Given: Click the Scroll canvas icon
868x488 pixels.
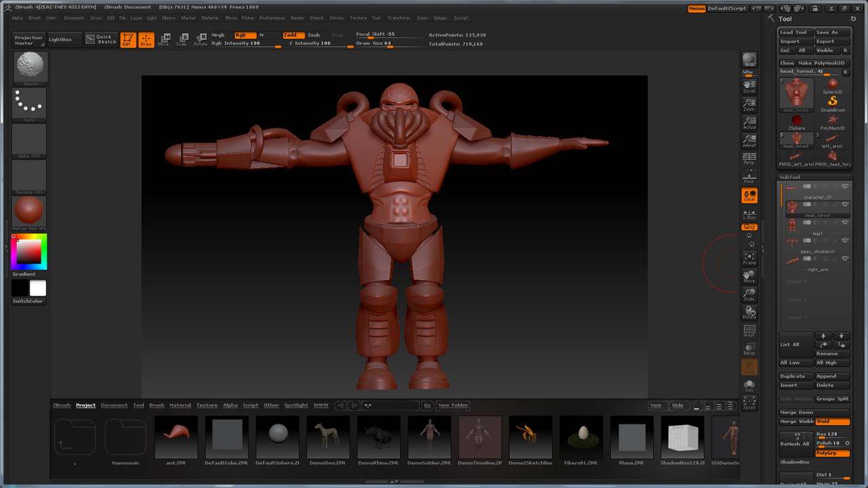Looking at the screenshot, I should coord(749,86).
